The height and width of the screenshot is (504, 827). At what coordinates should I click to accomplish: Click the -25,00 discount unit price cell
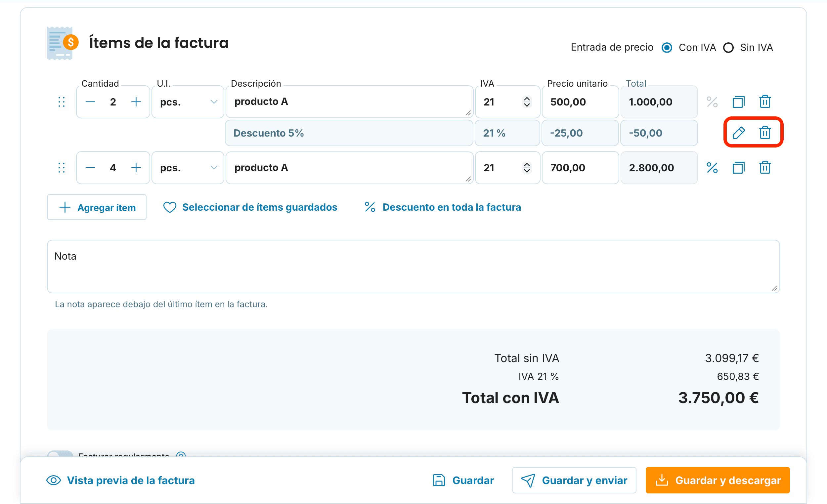580,133
